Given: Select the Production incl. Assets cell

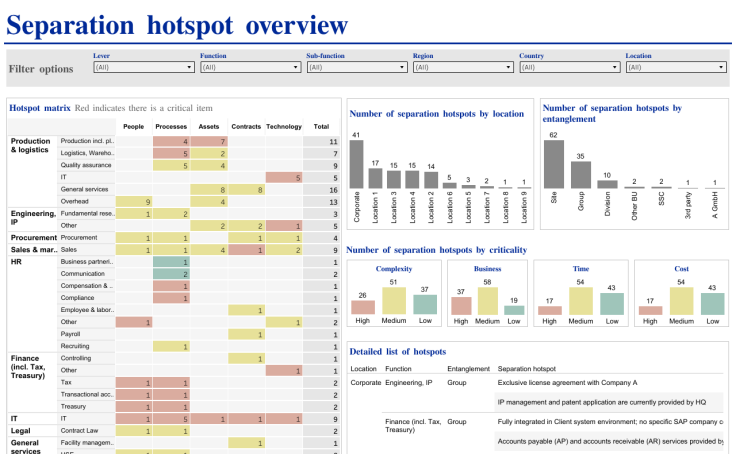Looking at the screenshot, I should (209, 142).
